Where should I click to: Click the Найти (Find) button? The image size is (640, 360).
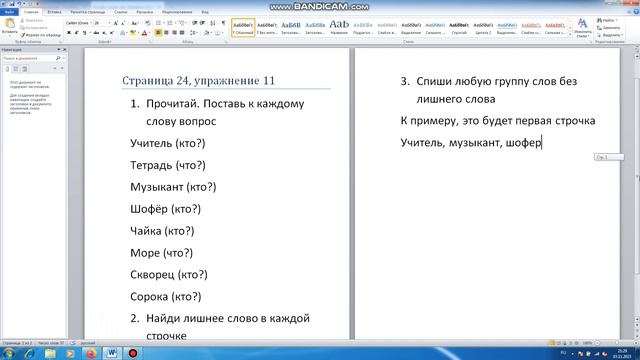click(x=608, y=20)
